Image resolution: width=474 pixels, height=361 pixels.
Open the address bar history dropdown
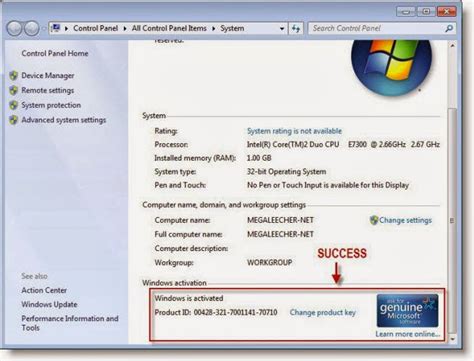pyautogui.click(x=282, y=29)
